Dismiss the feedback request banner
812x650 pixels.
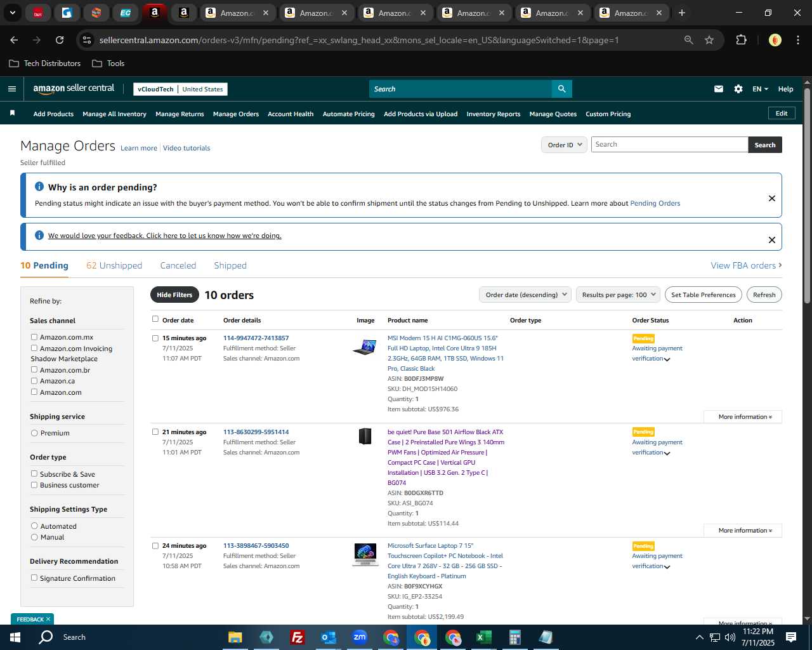[772, 240]
